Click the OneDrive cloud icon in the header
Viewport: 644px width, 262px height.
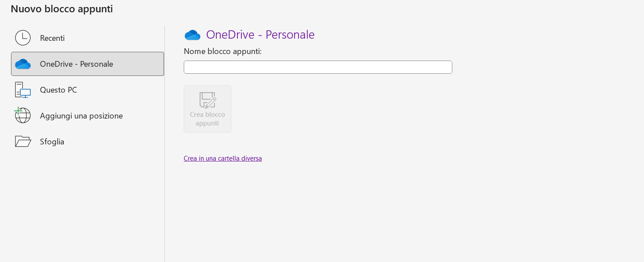(193, 35)
